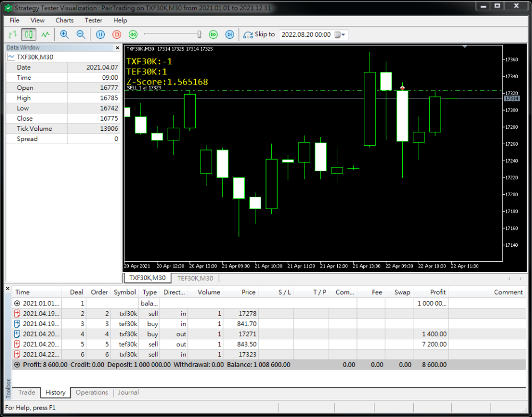Open the Journal tab
532x417 pixels.
(x=128, y=393)
